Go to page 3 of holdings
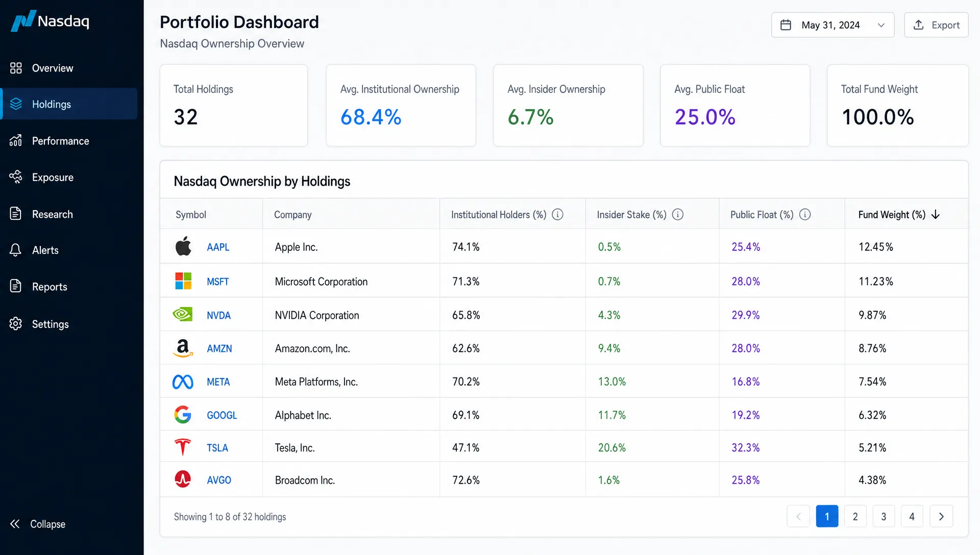 (x=884, y=516)
